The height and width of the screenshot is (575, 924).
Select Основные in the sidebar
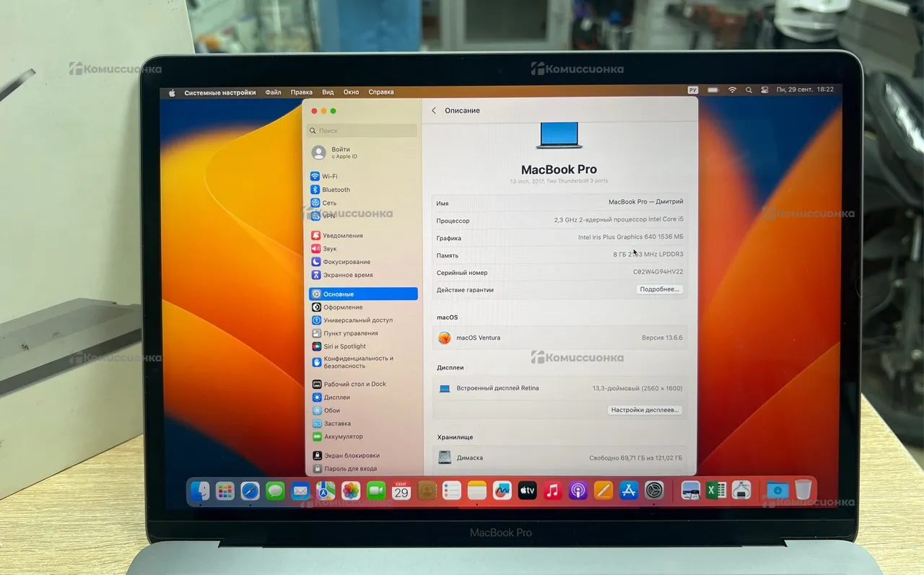click(363, 294)
